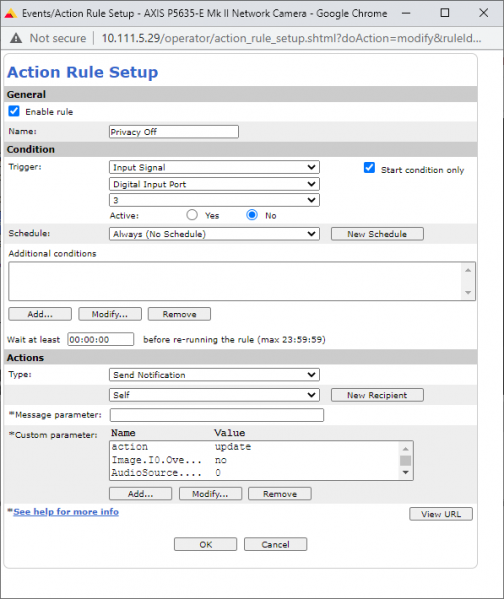Select the Active No radio button
The image size is (504, 599).
[x=252, y=215]
